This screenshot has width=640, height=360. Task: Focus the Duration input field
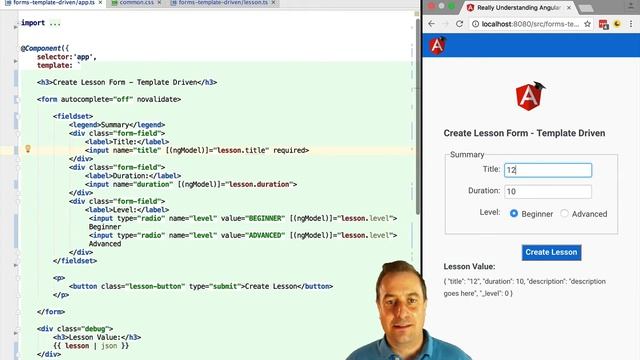point(548,191)
